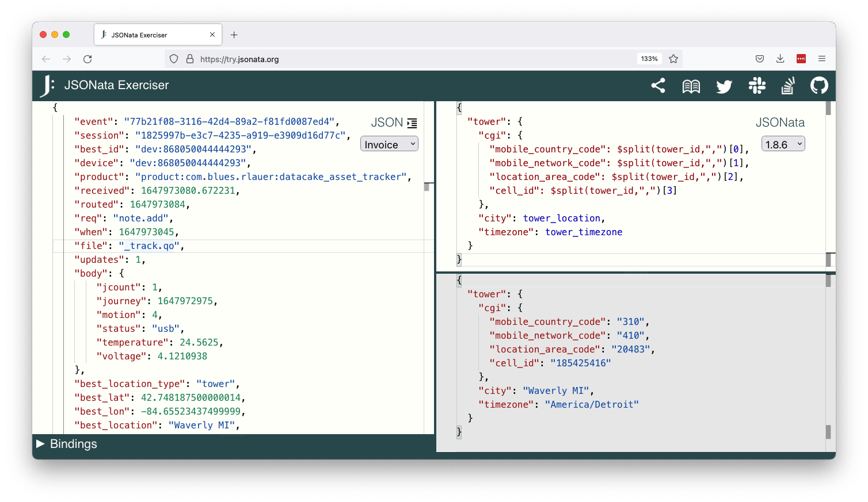
Task: Open the downloads arrow icon
Action: 780,59
